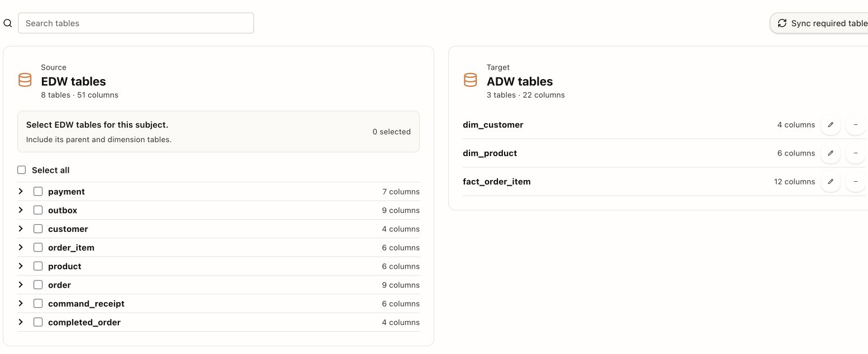Click the '12 columns' count for fact_order_item
The height and width of the screenshot is (354, 868).
[794, 182]
